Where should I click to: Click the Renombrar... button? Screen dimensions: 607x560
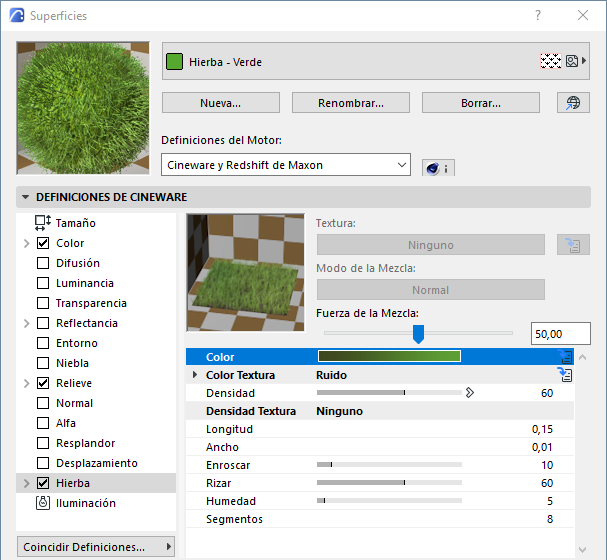coord(350,103)
